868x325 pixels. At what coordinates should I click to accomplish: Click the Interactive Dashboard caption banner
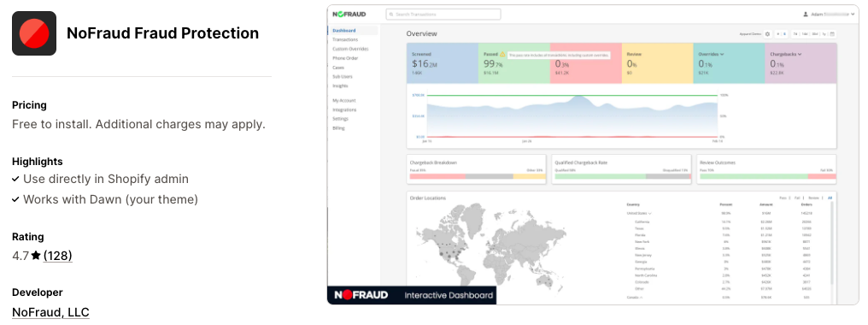click(412, 295)
